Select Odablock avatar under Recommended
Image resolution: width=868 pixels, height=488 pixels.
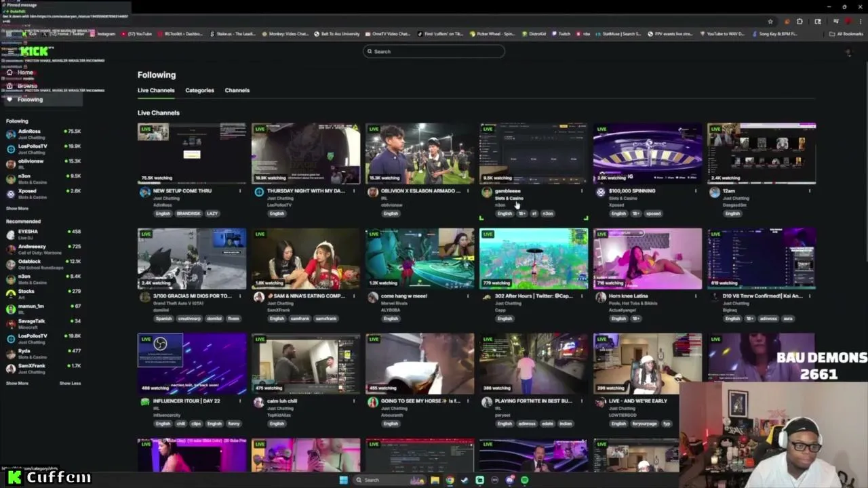click(x=11, y=264)
